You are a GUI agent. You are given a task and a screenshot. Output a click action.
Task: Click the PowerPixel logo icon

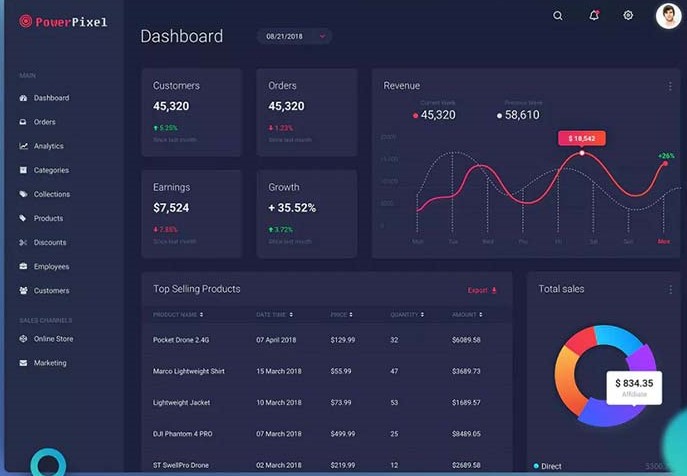[x=25, y=21]
